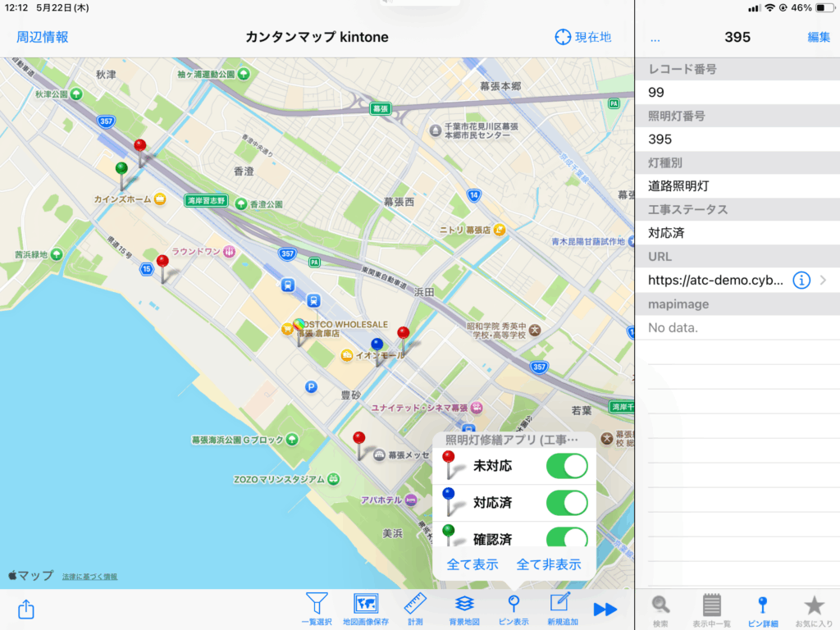Viewport: 840px width, 630px height.
Task: Tap 全て表示 to show all pins
Action: pyautogui.click(x=472, y=564)
